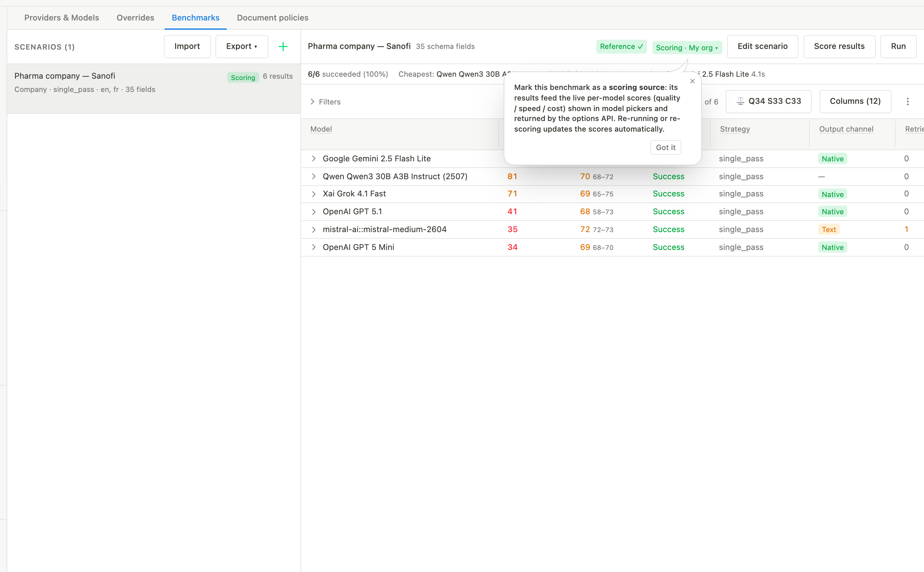The image size is (924, 572).
Task: Open the Export dropdown
Action: 242,47
